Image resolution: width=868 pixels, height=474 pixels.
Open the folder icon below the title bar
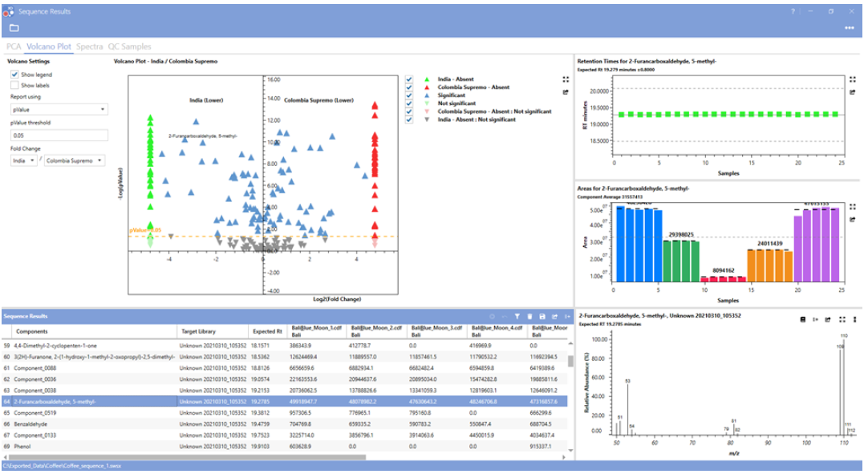(14, 28)
